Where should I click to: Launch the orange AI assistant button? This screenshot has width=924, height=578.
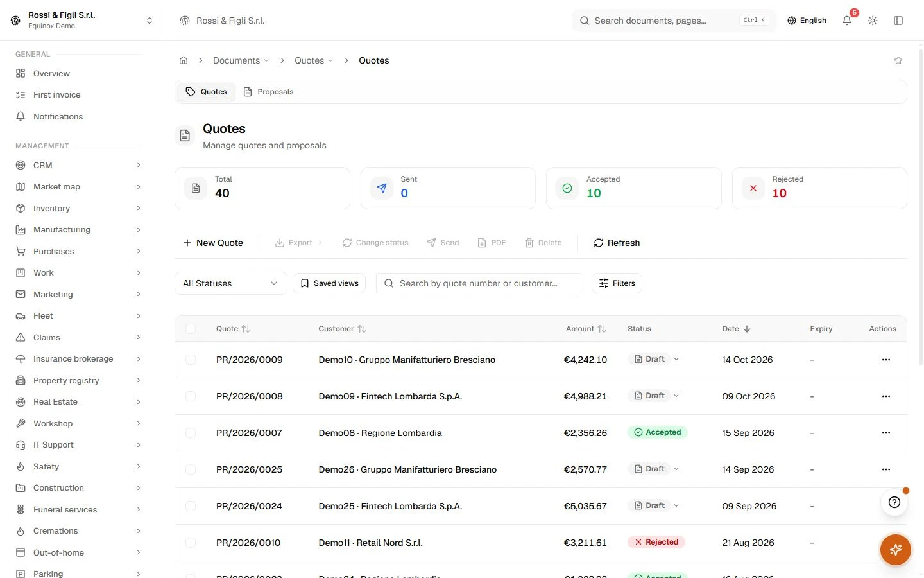(896, 550)
